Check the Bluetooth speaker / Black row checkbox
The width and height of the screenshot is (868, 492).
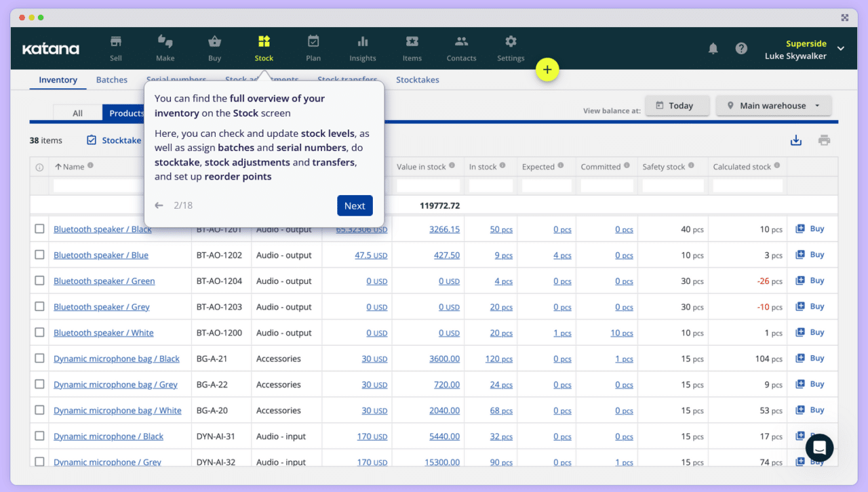39,229
